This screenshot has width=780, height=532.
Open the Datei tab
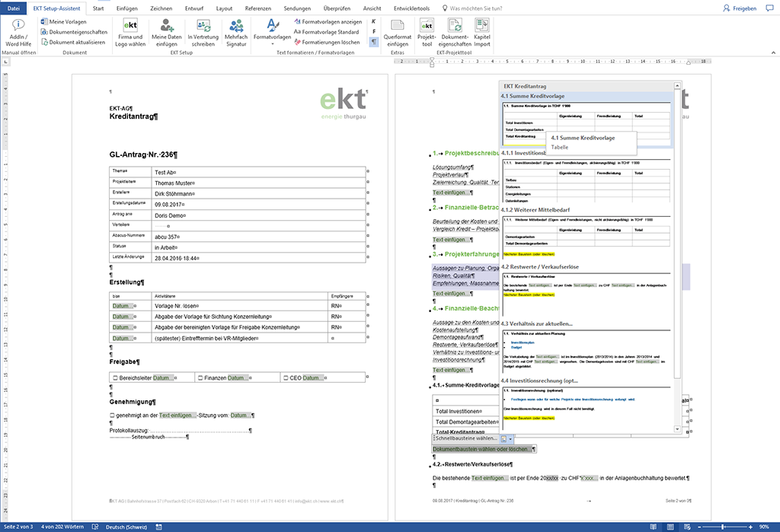(x=14, y=8)
